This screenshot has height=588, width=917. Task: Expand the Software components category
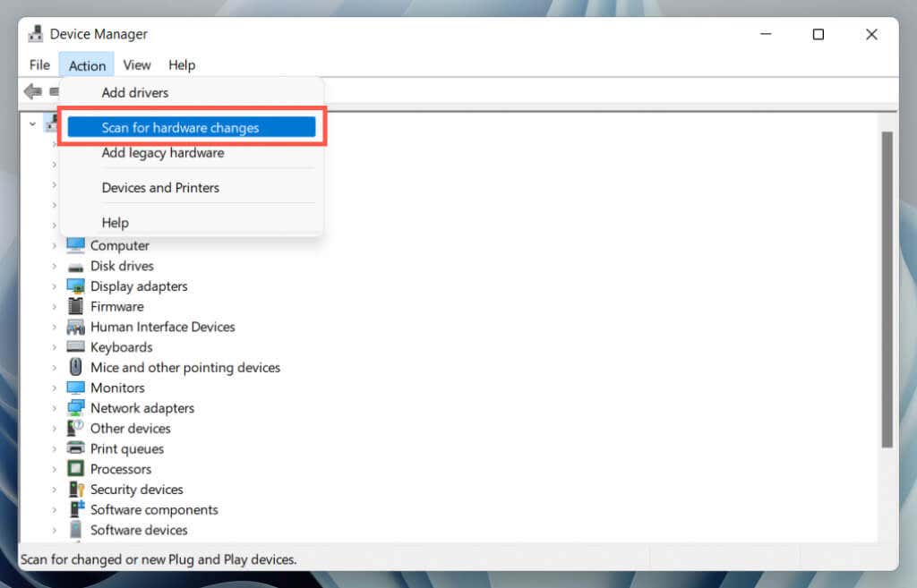click(x=55, y=509)
